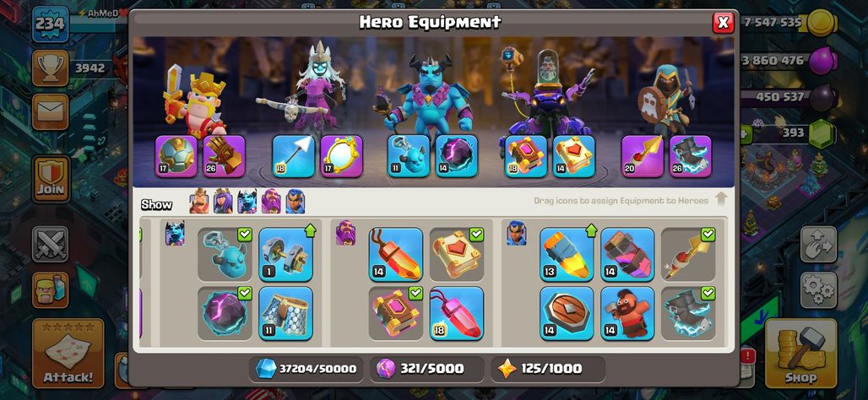Viewport: 868px width, 400px height.
Task: Filter equipment by Royal Champion portrait
Action: tap(295, 202)
